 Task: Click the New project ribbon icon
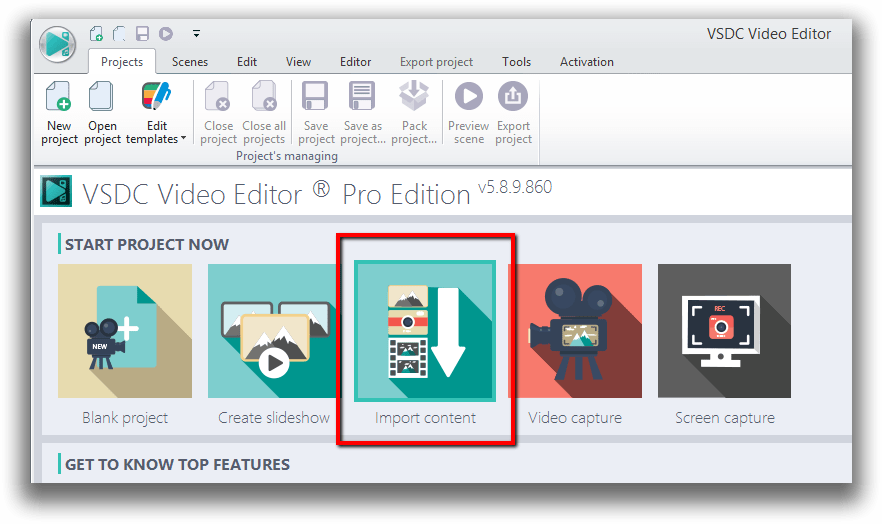point(59,99)
